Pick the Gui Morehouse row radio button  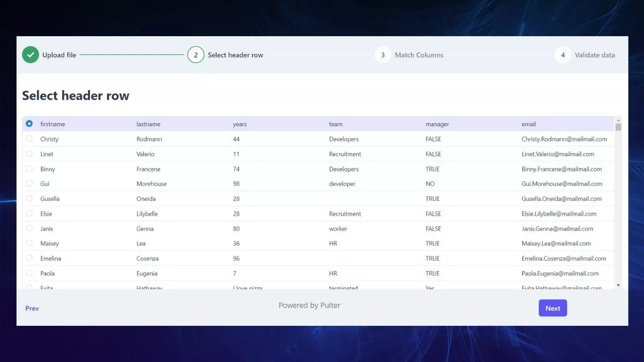click(29, 184)
